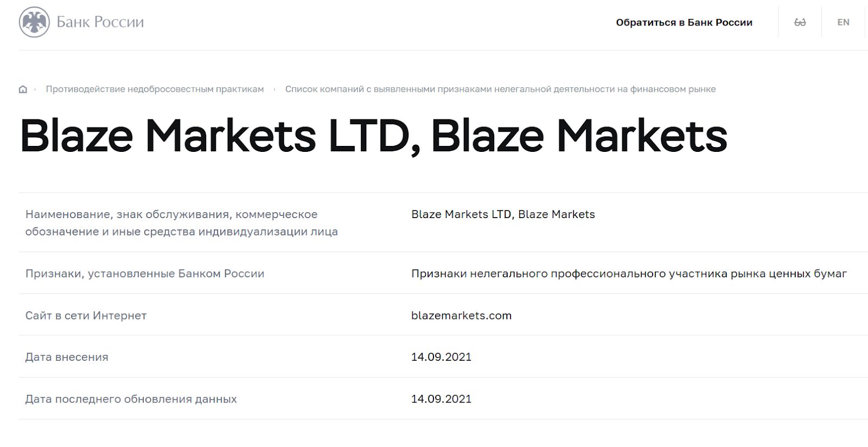Click "Дата последнего обновления данных" label
Image resolution: width=868 pixels, height=447 pixels.
[131, 399]
